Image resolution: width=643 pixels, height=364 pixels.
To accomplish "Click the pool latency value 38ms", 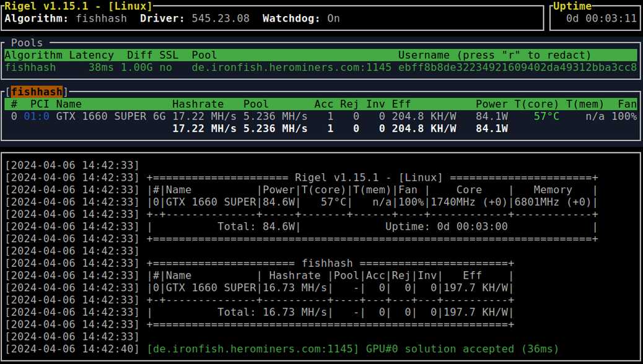I will pos(101,67).
